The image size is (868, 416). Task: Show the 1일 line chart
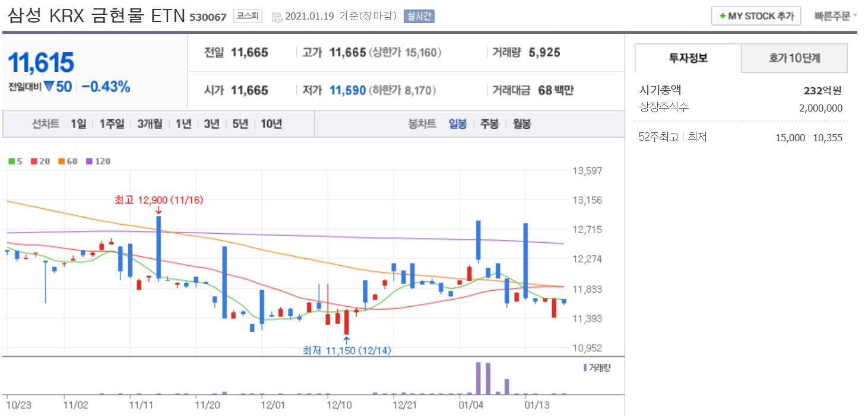[x=78, y=124]
